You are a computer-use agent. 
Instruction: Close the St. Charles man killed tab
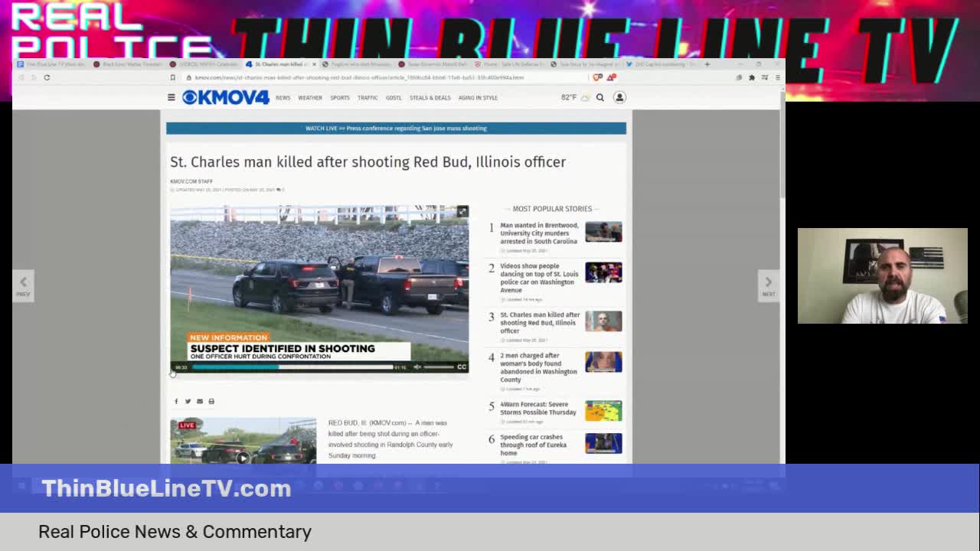[314, 64]
